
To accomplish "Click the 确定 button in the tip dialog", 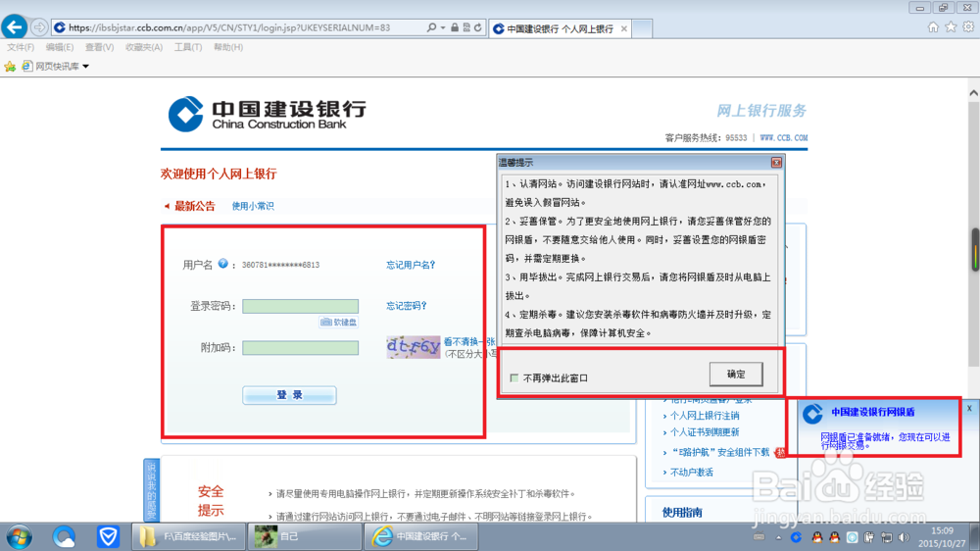I will click(736, 374).
